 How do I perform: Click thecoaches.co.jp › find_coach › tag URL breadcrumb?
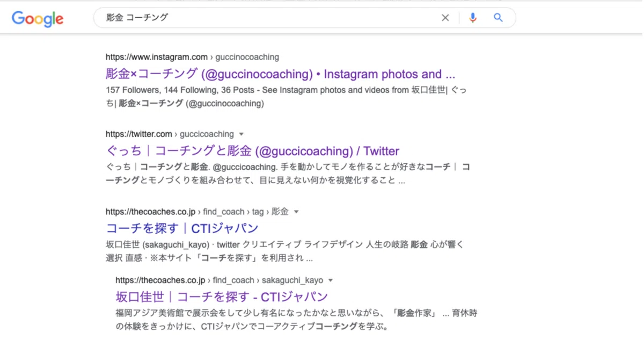[197, 212]
